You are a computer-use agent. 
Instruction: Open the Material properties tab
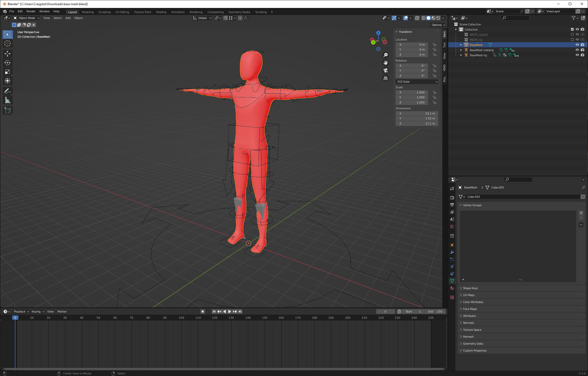point(452,288)
